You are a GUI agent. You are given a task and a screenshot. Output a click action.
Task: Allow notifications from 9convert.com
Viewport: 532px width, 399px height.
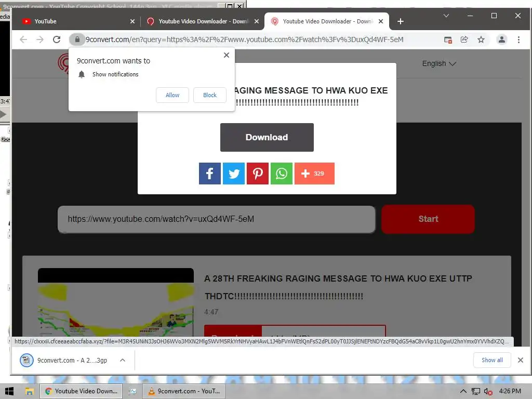click(172, 95)
